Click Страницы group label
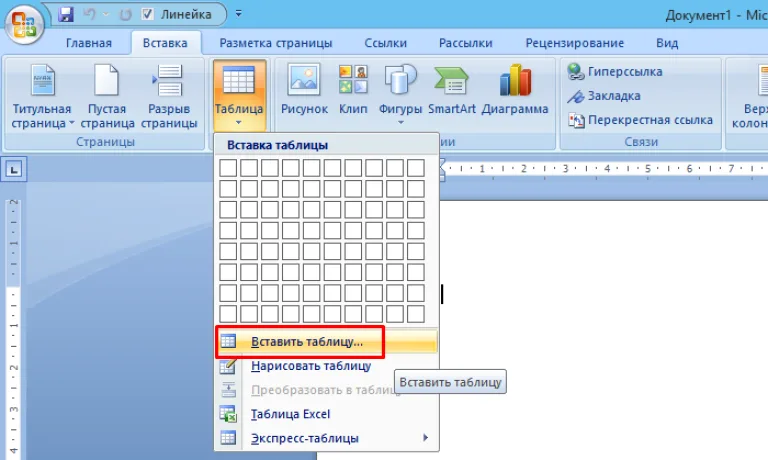 click(105, 142)
